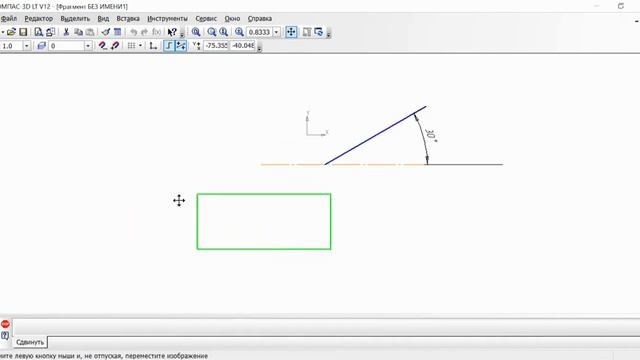640x360 pixels.
Task: Open the properties table icon
Action: 118,32
